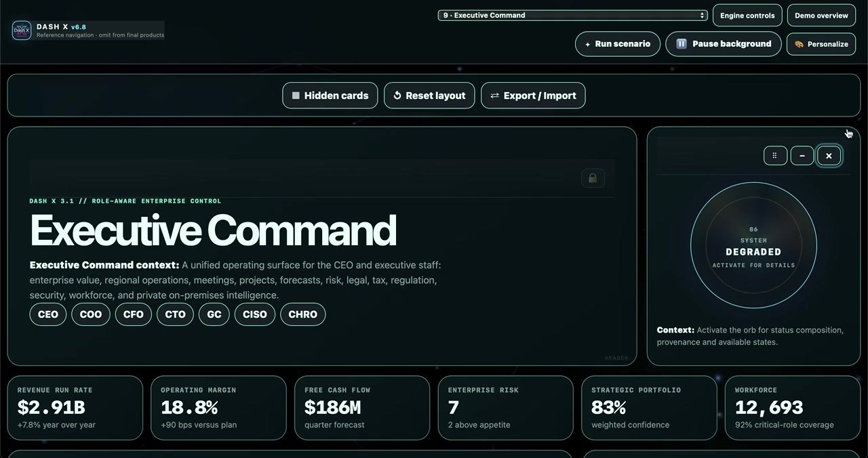Select the CISO role chip

click(x=255, y=314)
